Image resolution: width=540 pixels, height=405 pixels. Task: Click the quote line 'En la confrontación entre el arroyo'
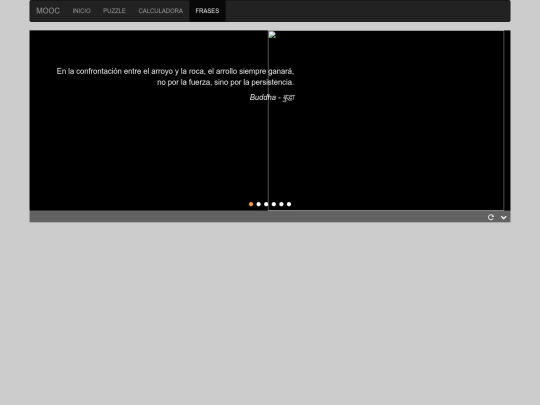pyautogui.click(x=115, y=71)
